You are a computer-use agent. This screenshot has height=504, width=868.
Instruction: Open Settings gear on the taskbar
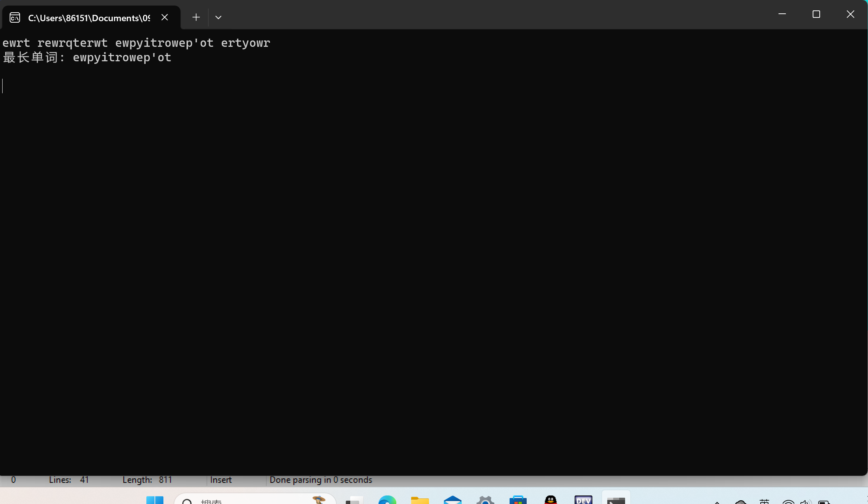tap(485, 500)
